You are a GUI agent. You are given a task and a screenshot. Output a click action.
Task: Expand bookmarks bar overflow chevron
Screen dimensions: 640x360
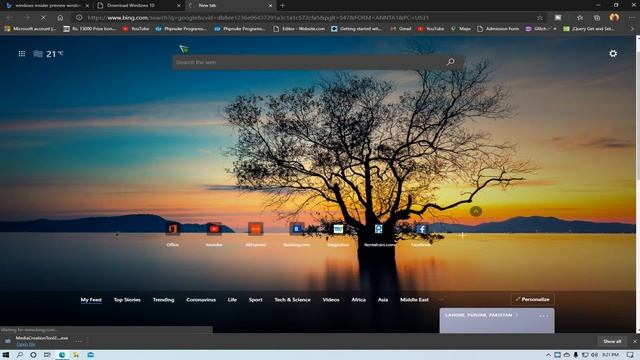(632, 29)
